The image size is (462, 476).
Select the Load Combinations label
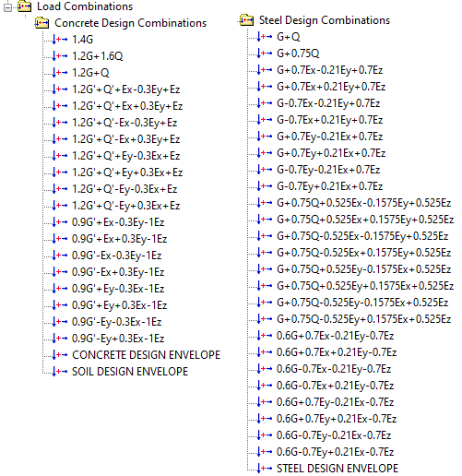[85, 6]
